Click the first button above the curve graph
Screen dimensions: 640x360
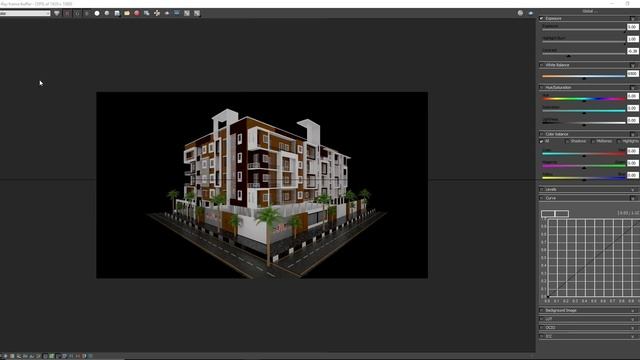(548, 213)
